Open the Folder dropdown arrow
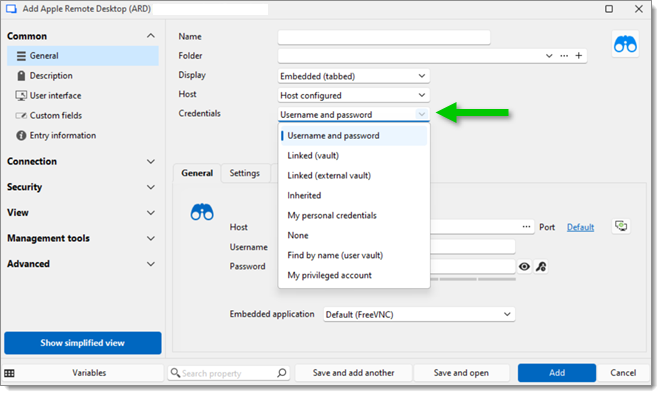 [549, 56]
